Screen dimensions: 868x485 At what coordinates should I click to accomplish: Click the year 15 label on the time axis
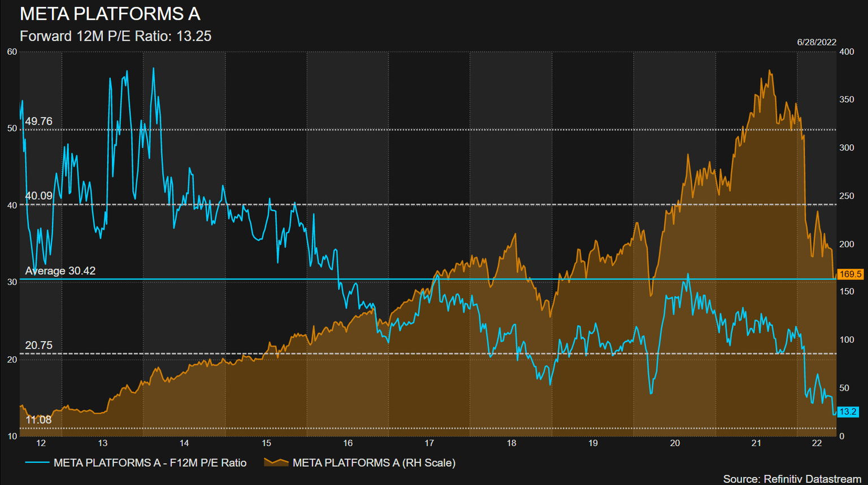[x=266, y=443]
